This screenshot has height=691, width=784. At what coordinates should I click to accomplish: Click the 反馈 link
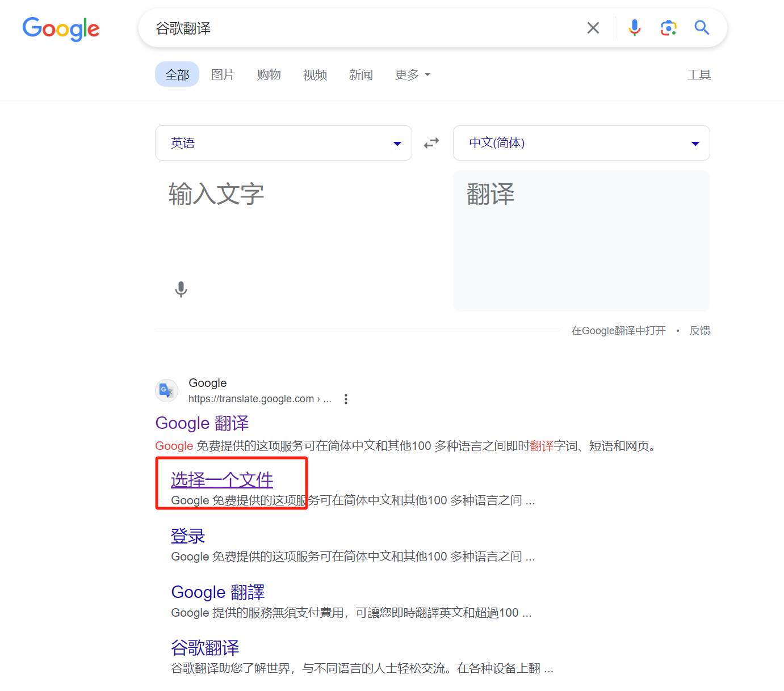coord(700,331)
